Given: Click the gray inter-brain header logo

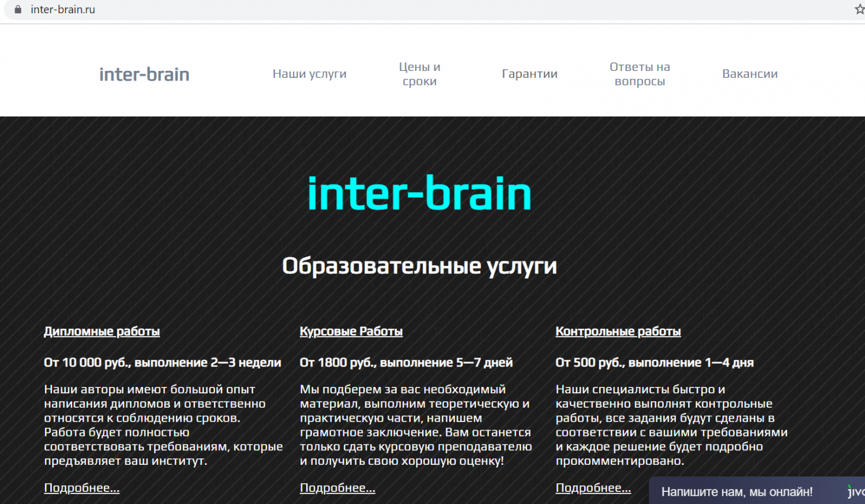Looking at the screenshot, I should point(144,74).
